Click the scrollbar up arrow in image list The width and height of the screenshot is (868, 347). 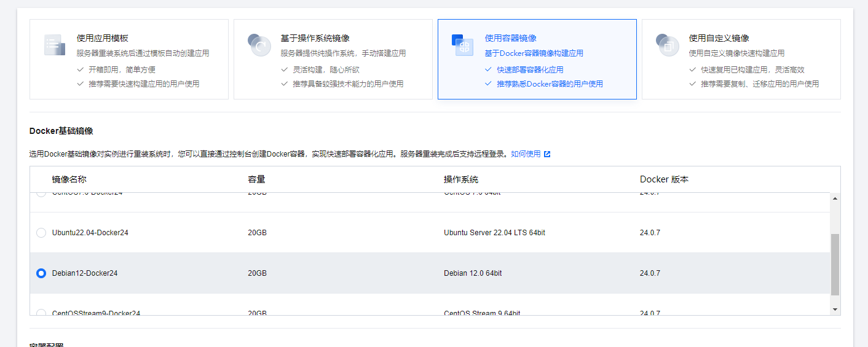pyautogui.click(x=835, y=198)
